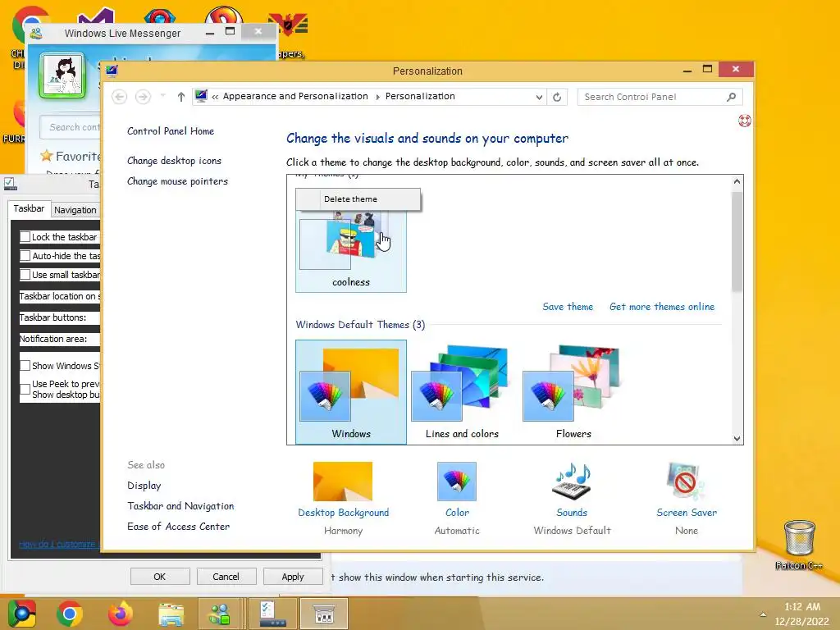
Task: Click Personalization breadcrumb in address bar
Action: [x=420, y=97]
